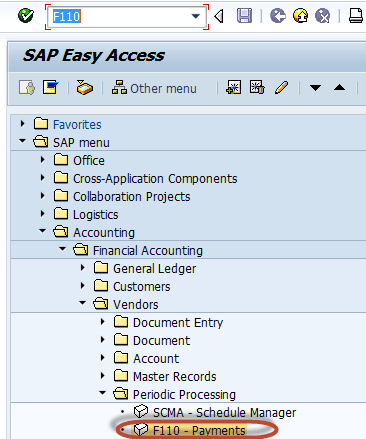Click the Other menu button
Screen dimensions: 366x439
click(154, 88)
